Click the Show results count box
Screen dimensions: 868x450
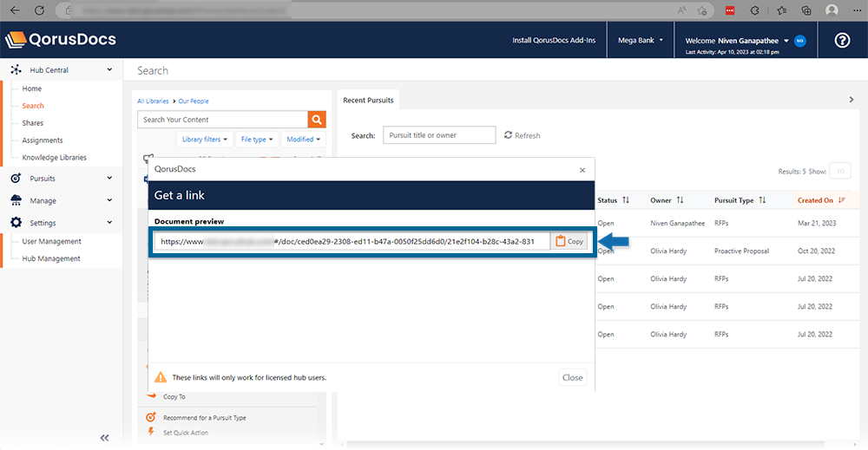click(839, 172)
